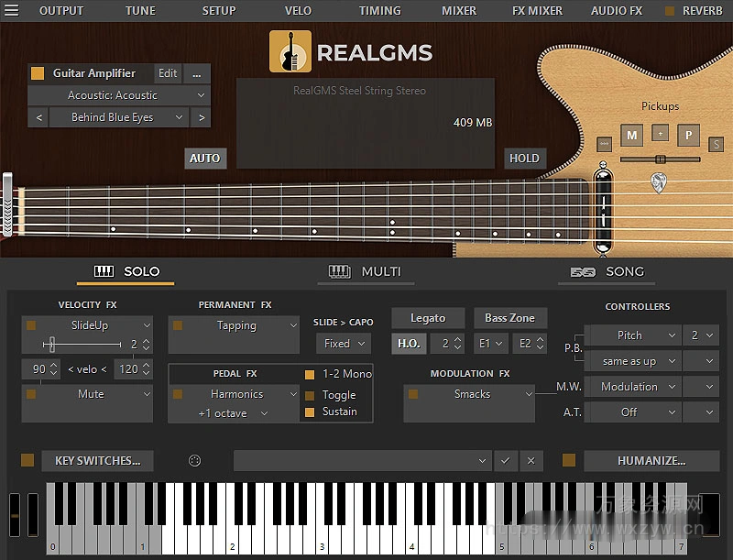The width and height of the screenshot is (733, 560).
Task: Select the M magnetic pickup
Action: (632, 135)
